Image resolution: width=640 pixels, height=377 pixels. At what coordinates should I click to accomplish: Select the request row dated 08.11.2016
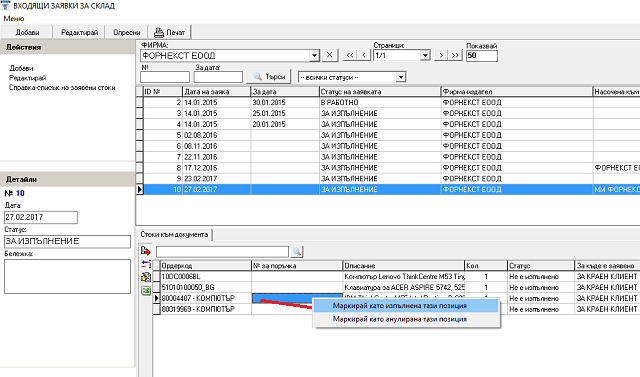388,146
